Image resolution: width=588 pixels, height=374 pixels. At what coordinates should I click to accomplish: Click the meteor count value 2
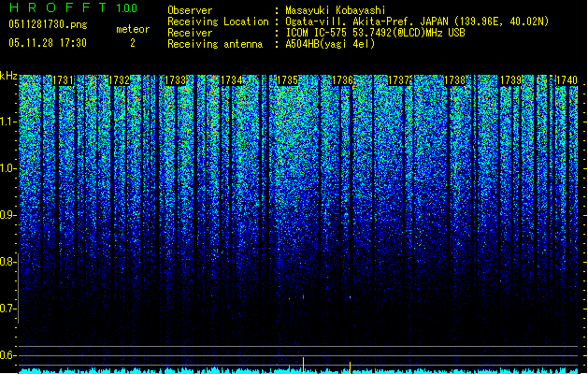pyautogui.click(x=133, y=43)
